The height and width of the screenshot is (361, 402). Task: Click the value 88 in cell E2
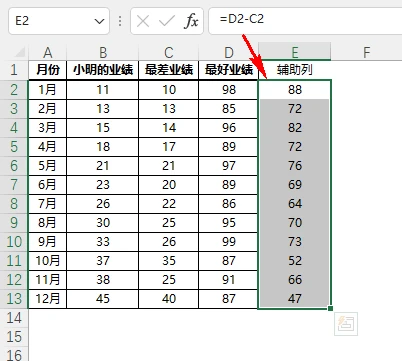point(295,90)
